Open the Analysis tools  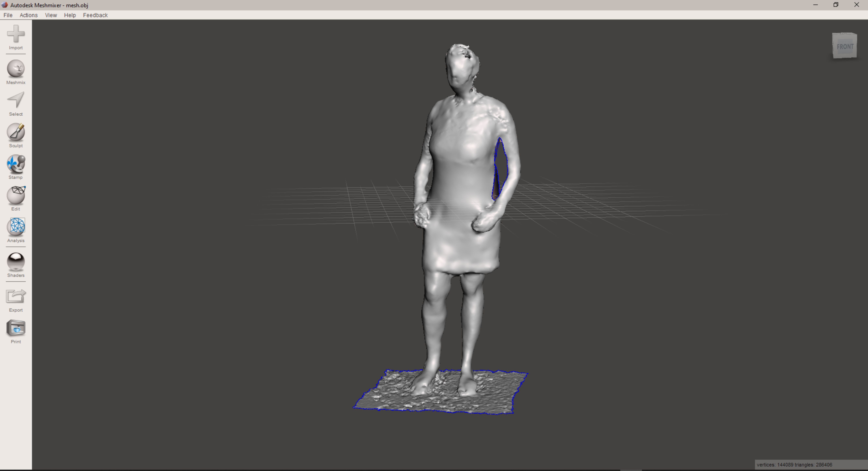[16, 227]
